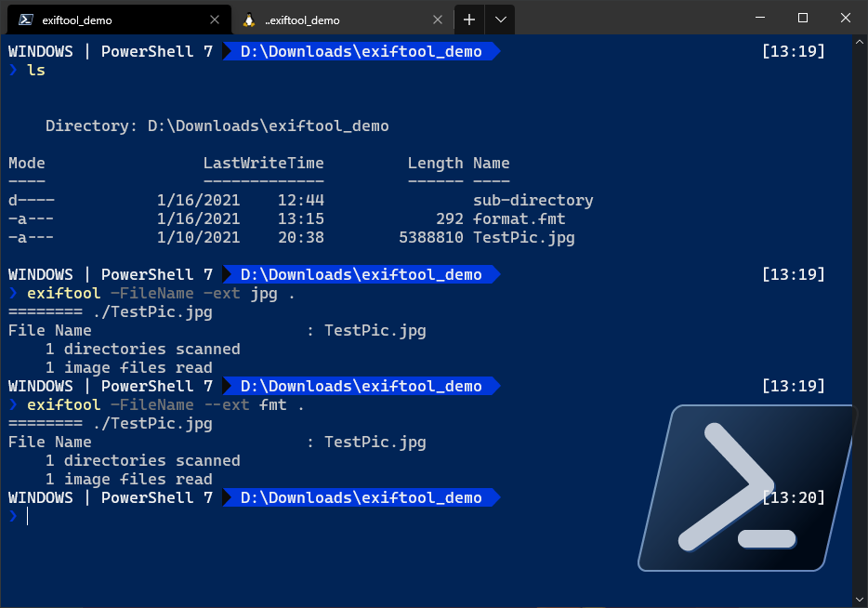This screenshot has height=608, width=868.
Task: Click the 'Length' column header
Action: (435, 164)
